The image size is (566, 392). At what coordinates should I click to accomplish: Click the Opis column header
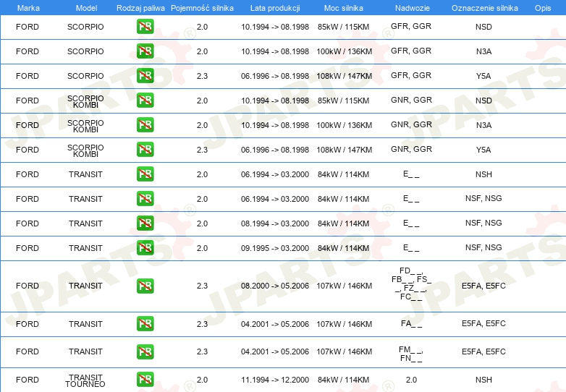pyautogui.click(x=543, y=8)
